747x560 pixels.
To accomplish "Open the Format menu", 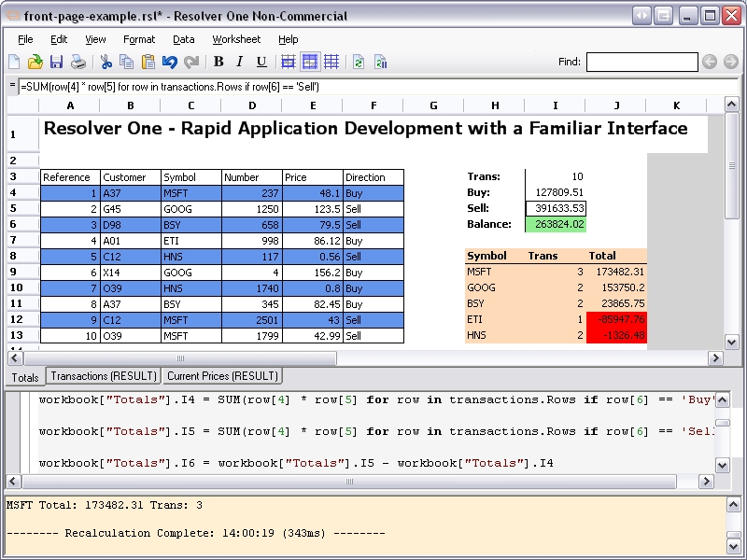I will 139,39.
